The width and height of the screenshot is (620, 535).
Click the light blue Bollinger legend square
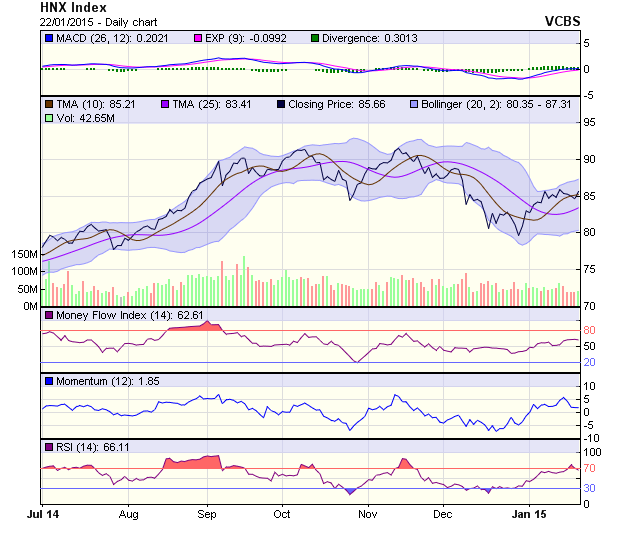tap(412, 104)
